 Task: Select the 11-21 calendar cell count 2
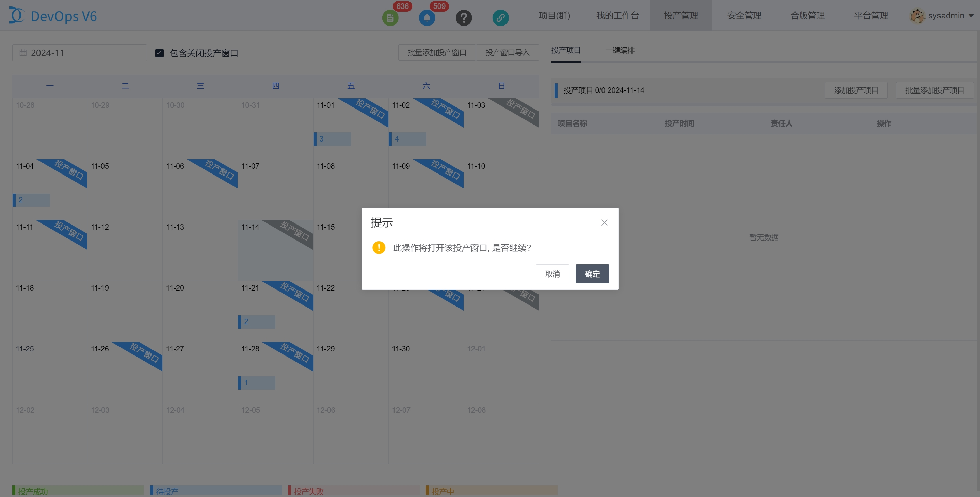pyautogui.click(x=257, y=322)
